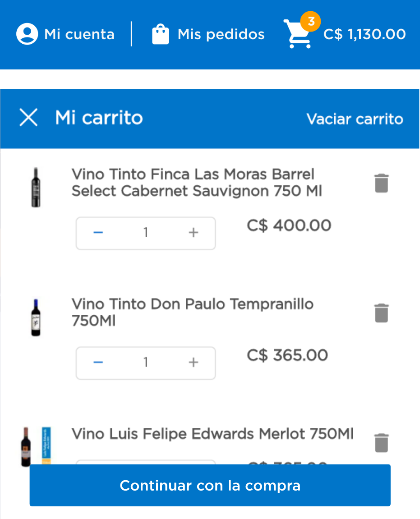
Task: Open the Mi cuenta profile icon
Action: coord(27,34)
